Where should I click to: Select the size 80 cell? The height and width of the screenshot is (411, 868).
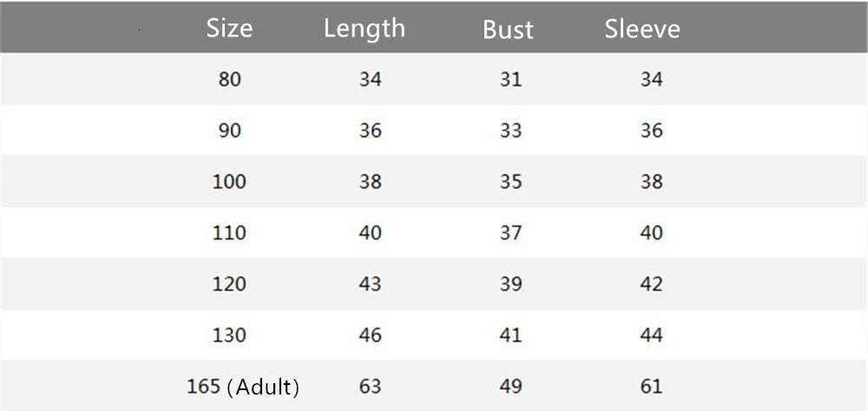(229, 80)
